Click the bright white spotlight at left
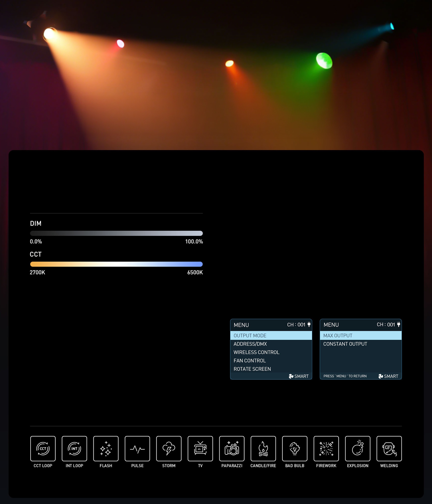This screenshot has height=504, width=432. 50,34
